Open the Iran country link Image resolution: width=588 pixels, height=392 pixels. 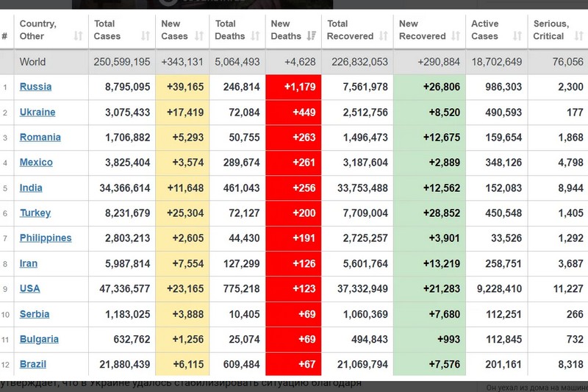point(29,264)
